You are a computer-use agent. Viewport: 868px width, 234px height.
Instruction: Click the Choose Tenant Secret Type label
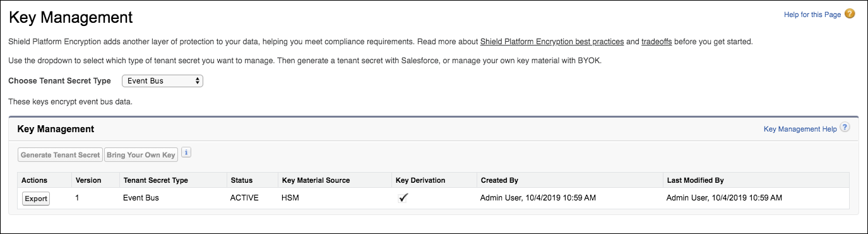(60, 81)
